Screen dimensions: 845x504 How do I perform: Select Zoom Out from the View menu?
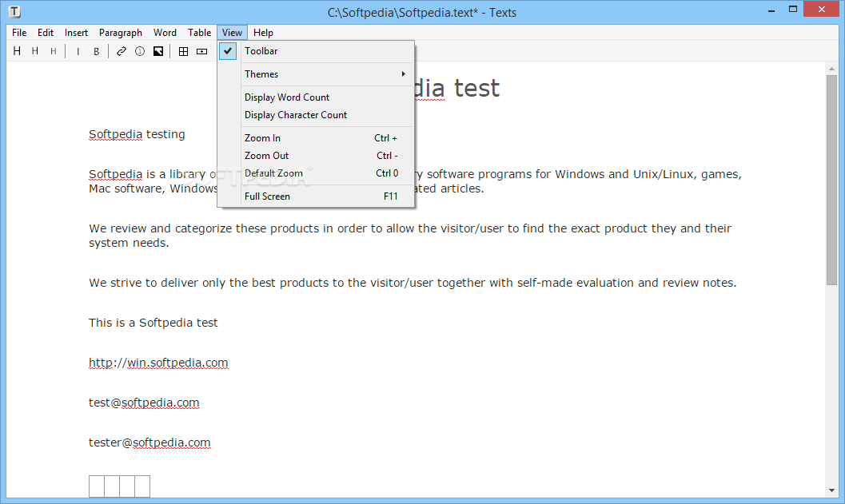[x=316, y=156]
